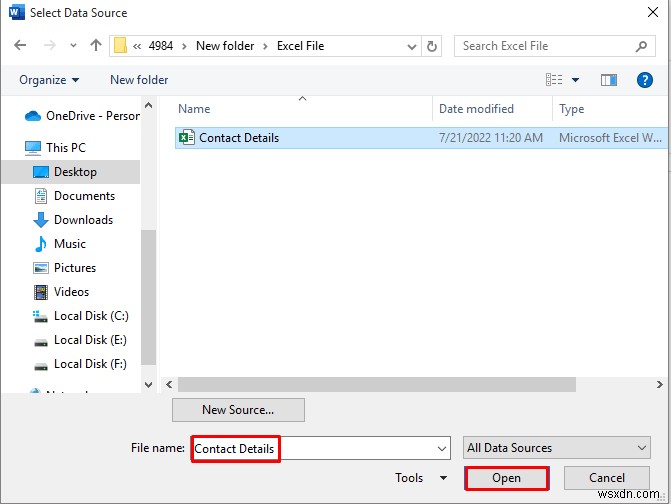Open the Organize menu
This screenshot has width=671, height=504.
pos(49,80)
